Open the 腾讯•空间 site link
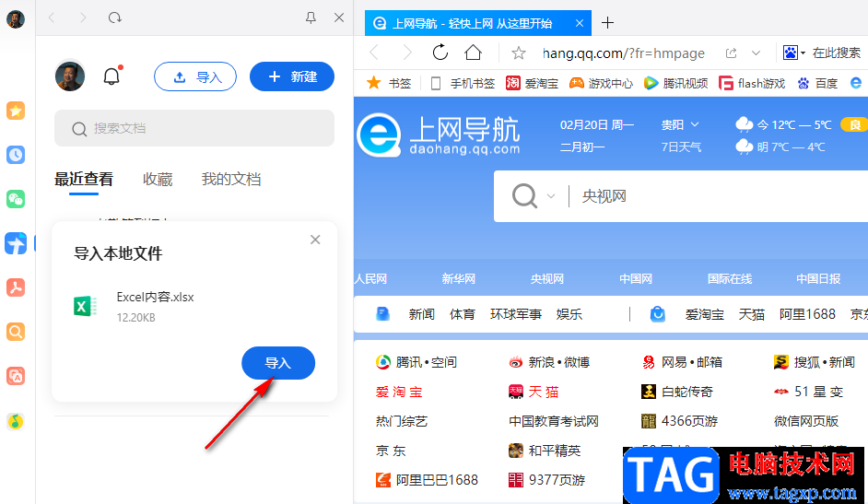The width and height of the screenshot is (868, 504). 416,362
